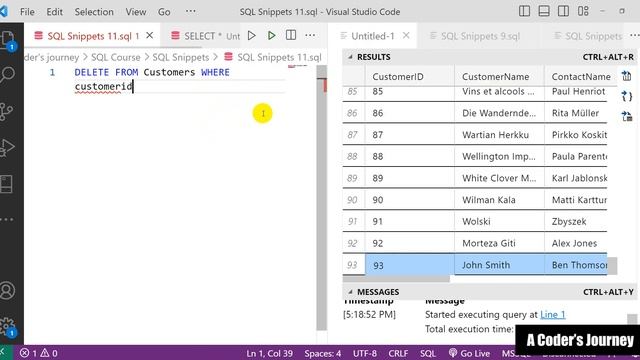Select customer ID cell 88

point(409,156)
